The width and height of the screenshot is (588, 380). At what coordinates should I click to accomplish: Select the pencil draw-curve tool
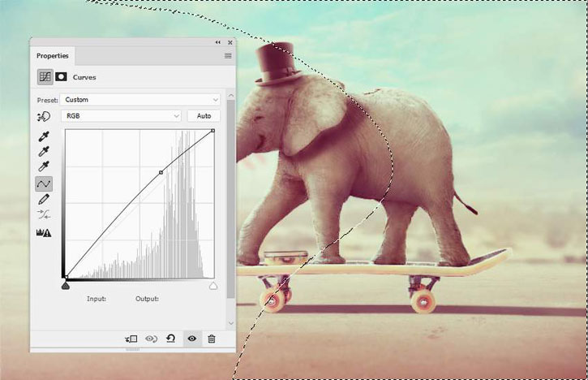tap(44, 200)
